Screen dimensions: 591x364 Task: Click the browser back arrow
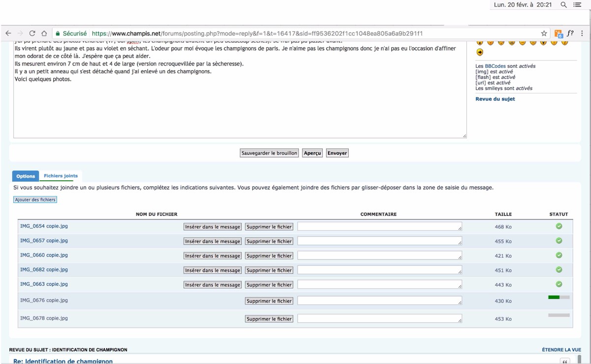8,33
